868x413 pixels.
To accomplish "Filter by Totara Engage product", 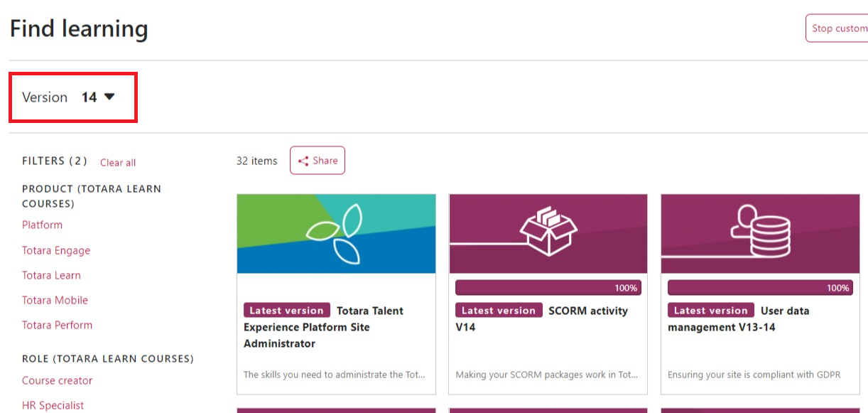I will click(56, 250).
